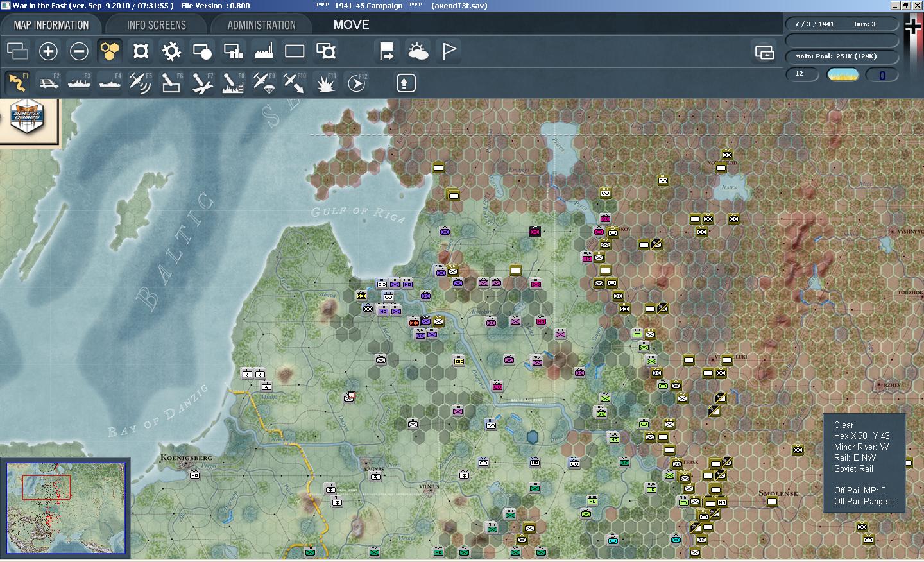Zoom out the map with minus icon

point(79,51)
